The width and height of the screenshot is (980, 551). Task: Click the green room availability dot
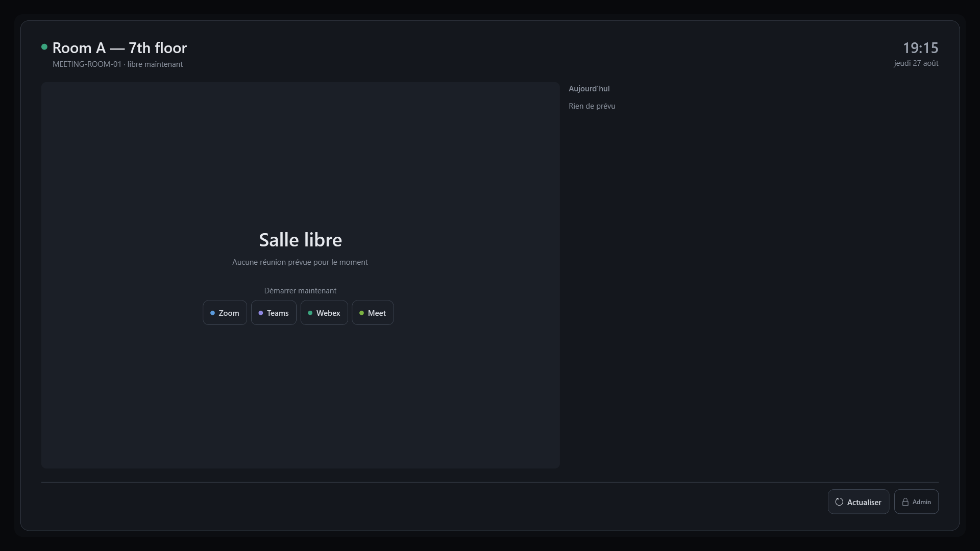coord(44,47)
